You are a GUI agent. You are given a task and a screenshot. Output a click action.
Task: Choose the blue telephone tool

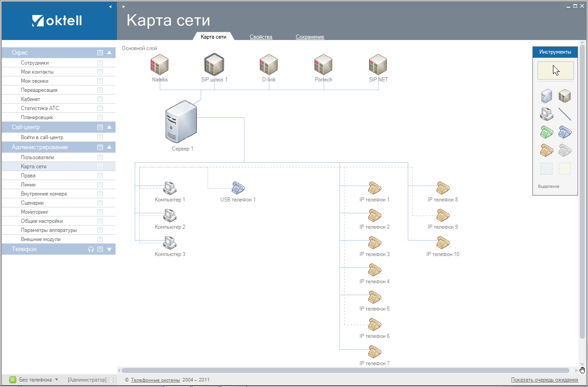pyautogui.click(x=565, y=132)
